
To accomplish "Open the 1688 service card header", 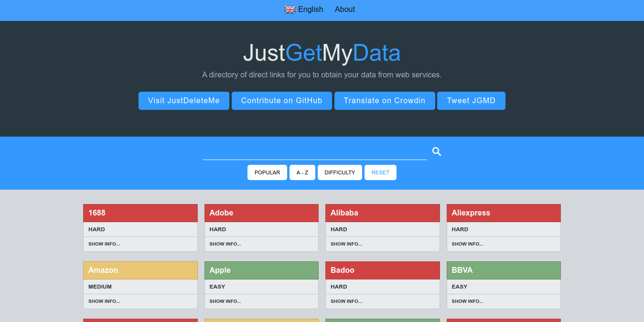I will [x=140, y=213].
